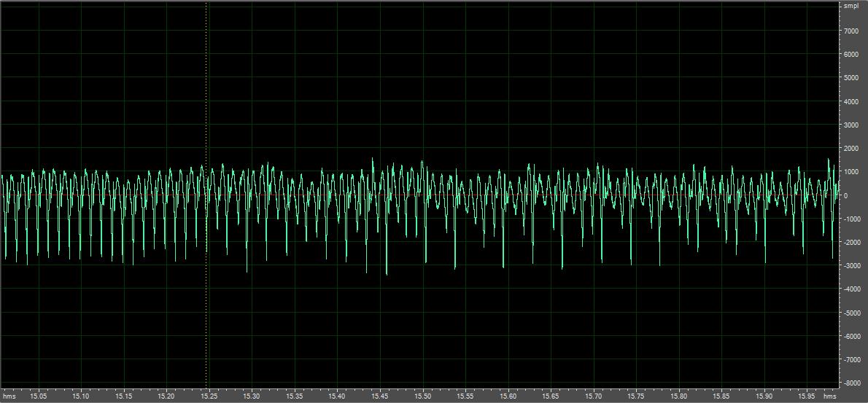Click the 7000 value on amplitude ruler
This screenshot has width=868, height=403.
click(x=850, y=31)
